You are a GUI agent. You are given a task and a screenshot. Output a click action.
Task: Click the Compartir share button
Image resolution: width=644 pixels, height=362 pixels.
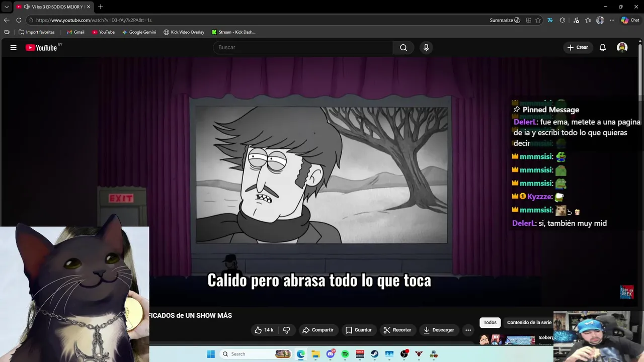(x=317, y=330)
